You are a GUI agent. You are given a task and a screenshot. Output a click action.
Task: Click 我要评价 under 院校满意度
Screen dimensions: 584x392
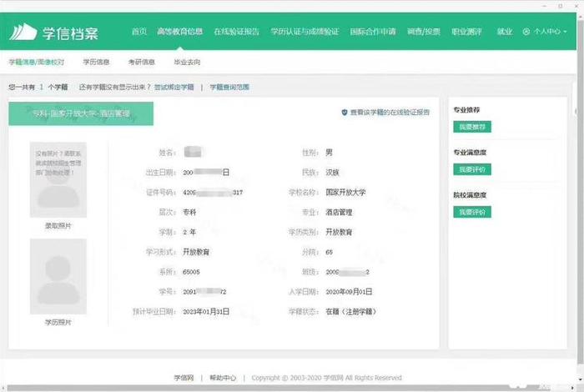pos(472,212)
